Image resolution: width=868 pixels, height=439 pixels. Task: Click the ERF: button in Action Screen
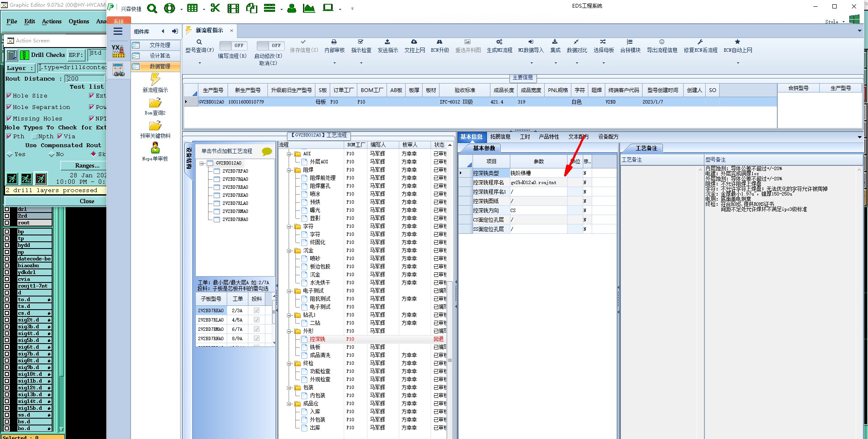click(x=75, y=55)
